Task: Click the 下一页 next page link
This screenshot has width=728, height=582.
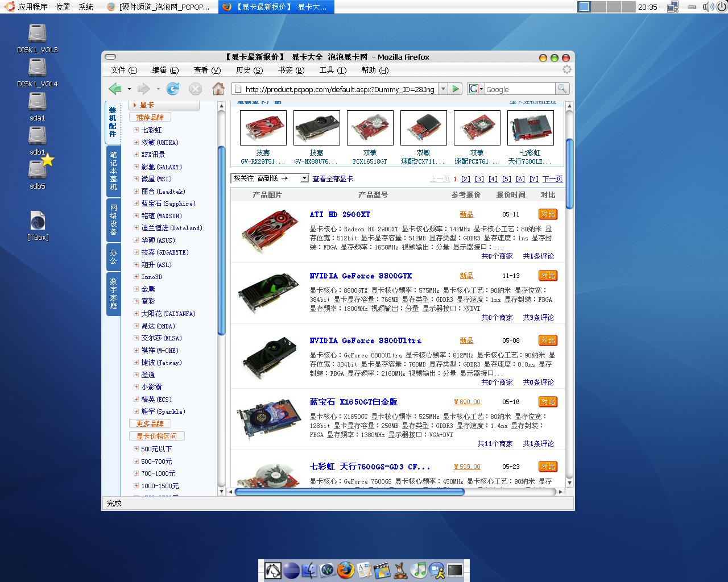Action: pyautogui.click(x=552, y=179)
